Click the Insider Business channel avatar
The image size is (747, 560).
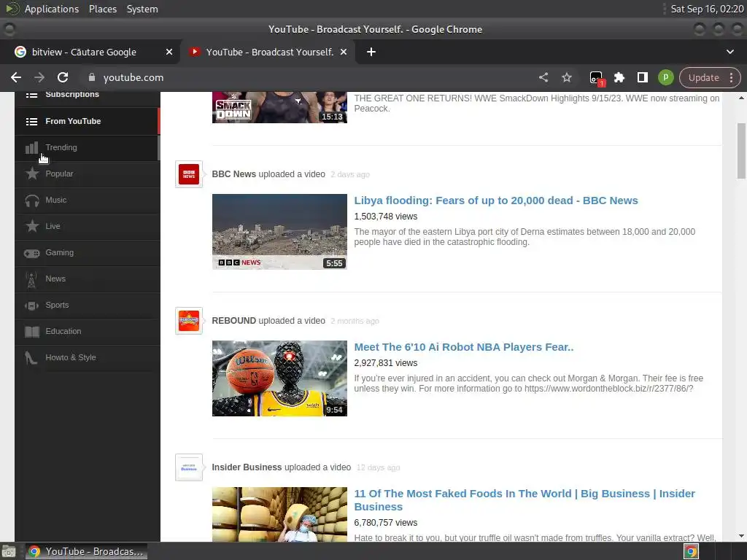click(x=189, y=467)
